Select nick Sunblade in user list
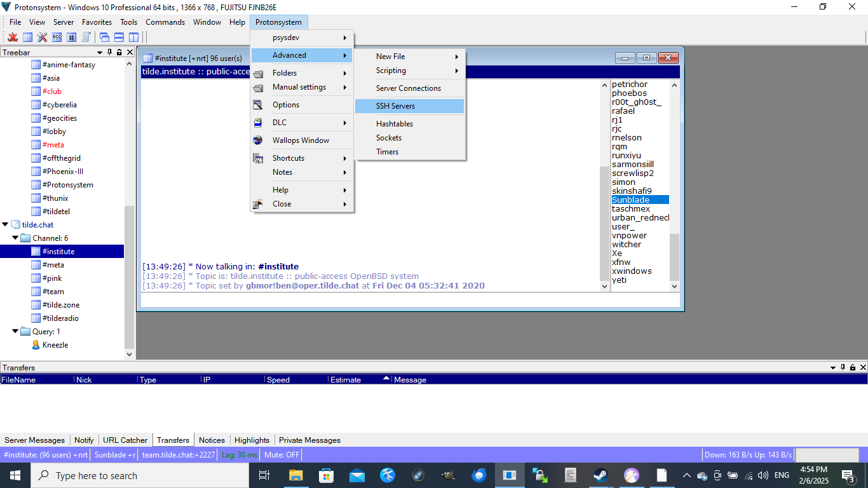Viewport: 868px width, 488px height. (x=640, y=200)
